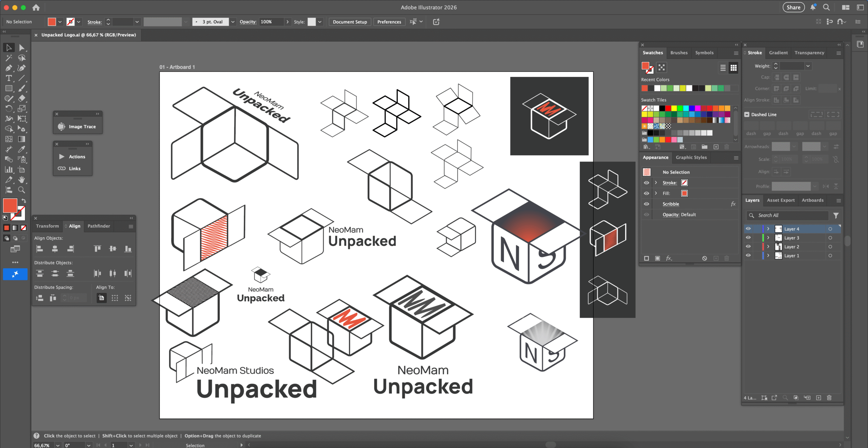Select the Eyedropper tool

tap(22, 149)
